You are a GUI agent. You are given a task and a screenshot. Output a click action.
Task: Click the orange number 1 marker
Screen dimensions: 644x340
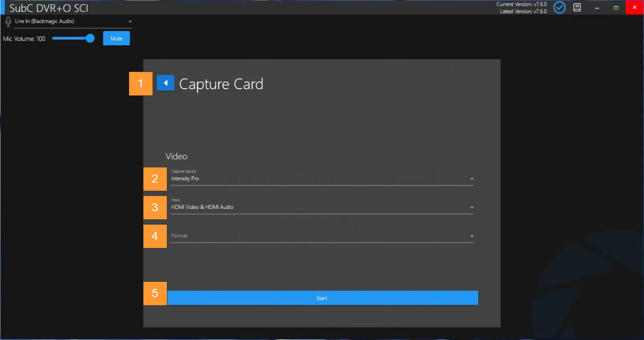pyautogui.click(x=141, y=84)
